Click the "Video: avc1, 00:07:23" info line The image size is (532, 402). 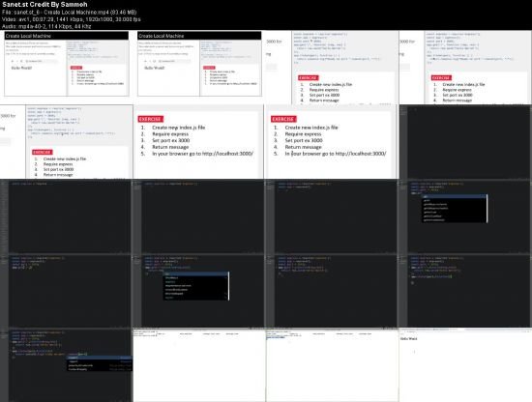point(72,19)
